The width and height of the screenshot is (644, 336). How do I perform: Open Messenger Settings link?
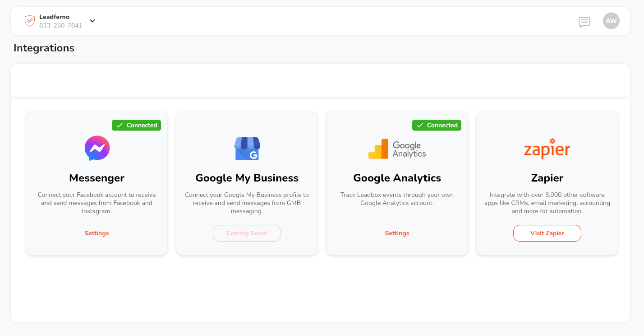[x=97, y=233]
